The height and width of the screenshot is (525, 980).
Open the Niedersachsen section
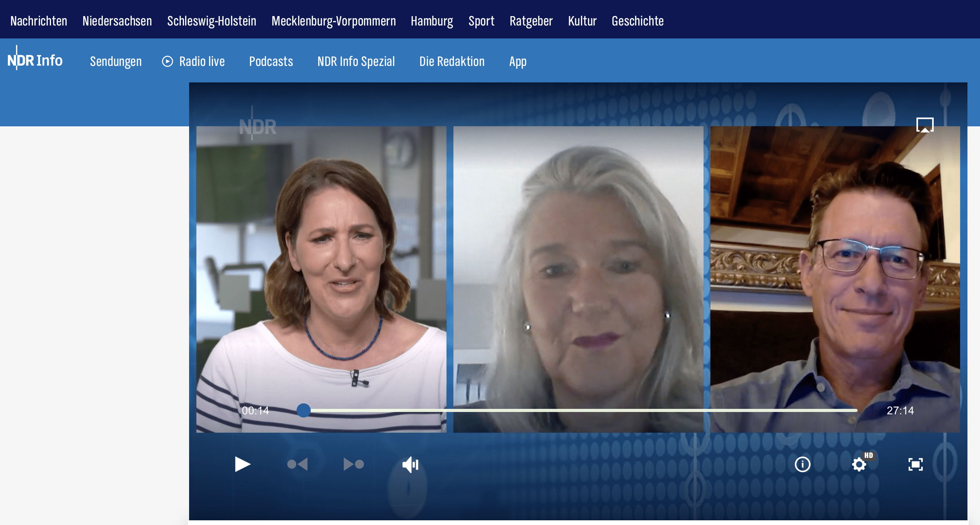[117, 21]
